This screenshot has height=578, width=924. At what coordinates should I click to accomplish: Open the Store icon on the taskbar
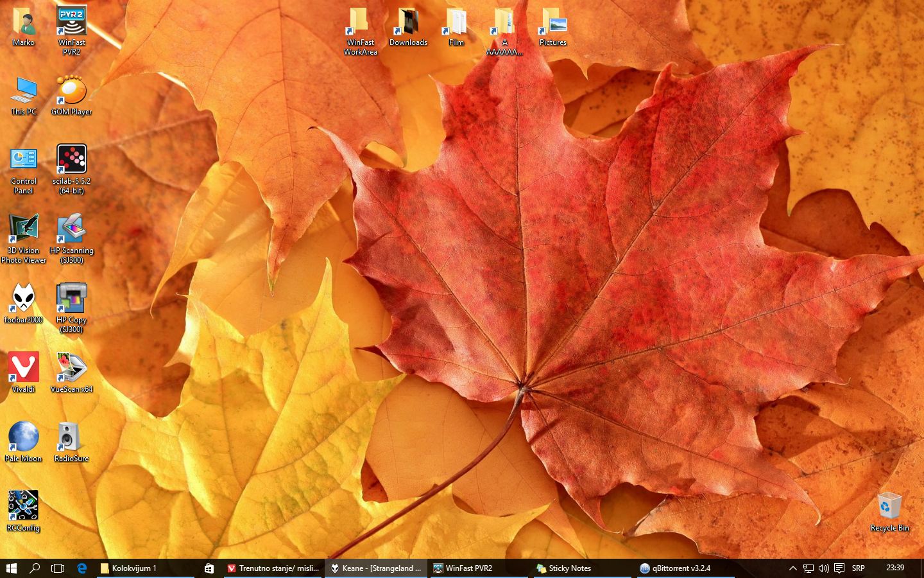[209, 568]
